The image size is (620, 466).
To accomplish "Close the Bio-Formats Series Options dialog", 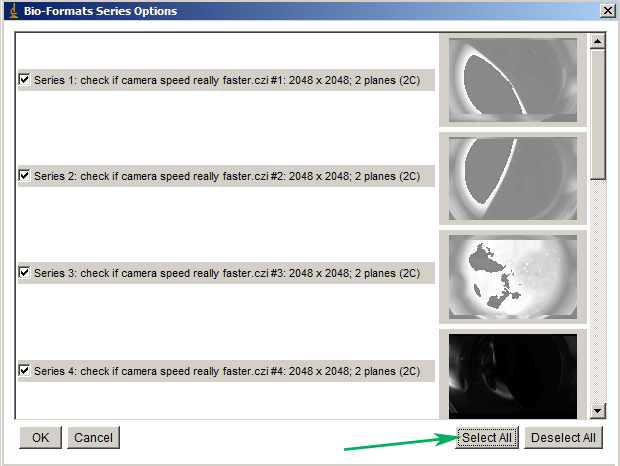I will tap(606, 11).
